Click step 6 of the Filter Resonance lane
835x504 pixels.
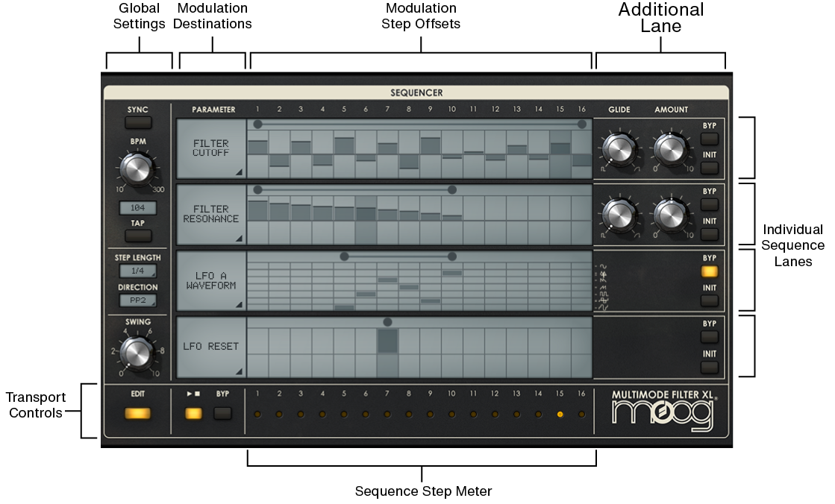click(x=366, y=221)
